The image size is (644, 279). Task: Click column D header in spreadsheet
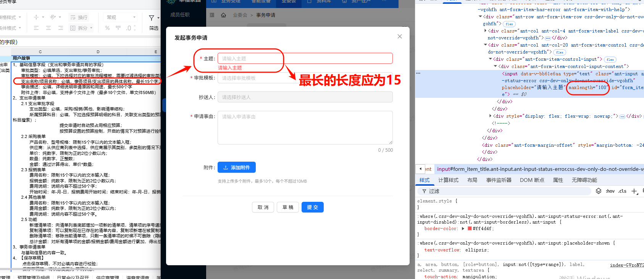click(98, 52)
